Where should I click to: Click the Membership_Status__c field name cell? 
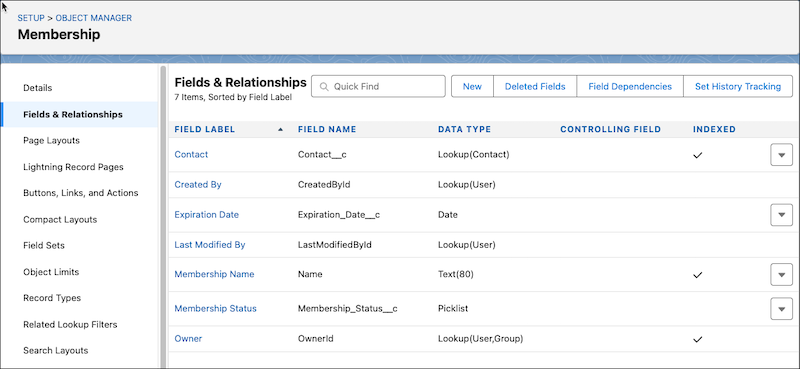click(x=347, y=309)
